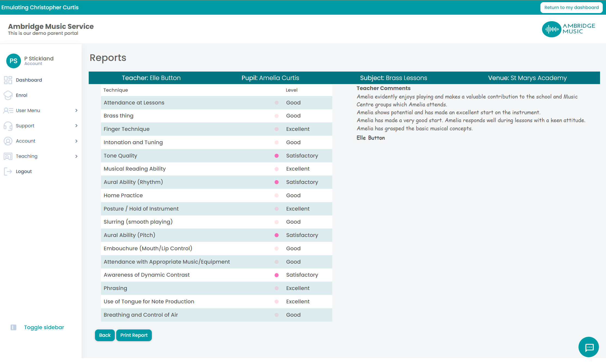Click the Back button
The width and height of the screenshot is (606, 364).
[105, 335]
